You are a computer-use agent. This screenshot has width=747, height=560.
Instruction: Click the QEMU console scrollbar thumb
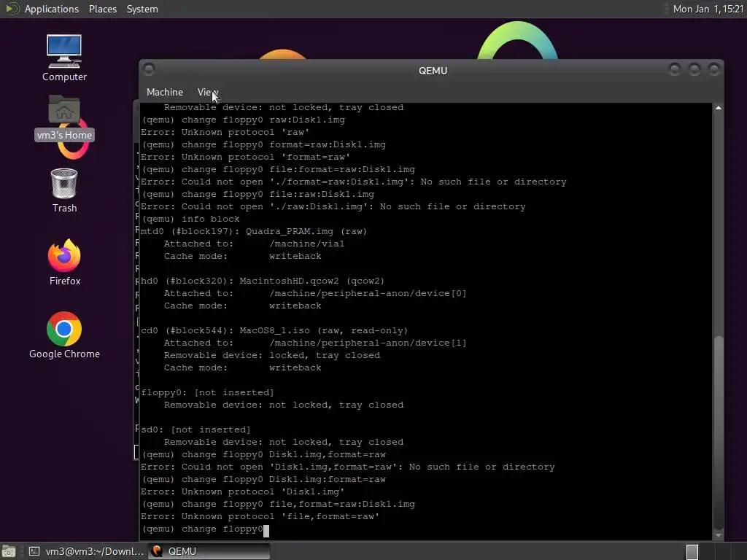(719, 432)
